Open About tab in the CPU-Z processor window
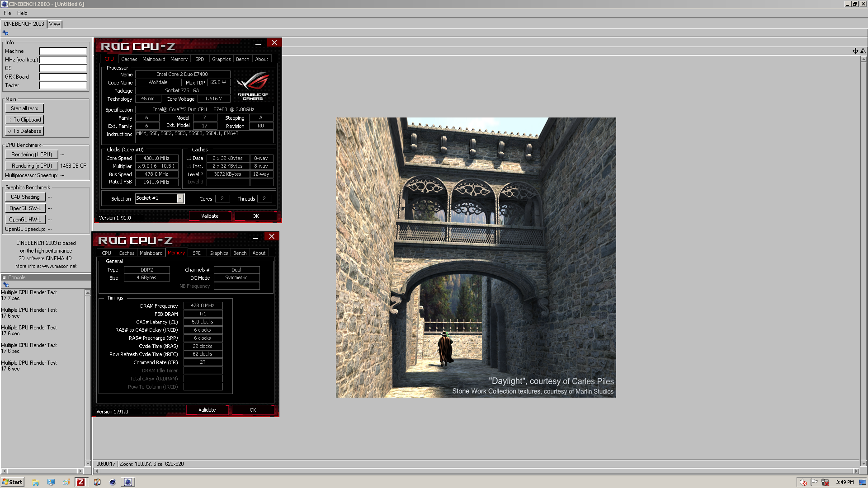The width and height of the screenshot is (868, 488). [x=262, y=59]
